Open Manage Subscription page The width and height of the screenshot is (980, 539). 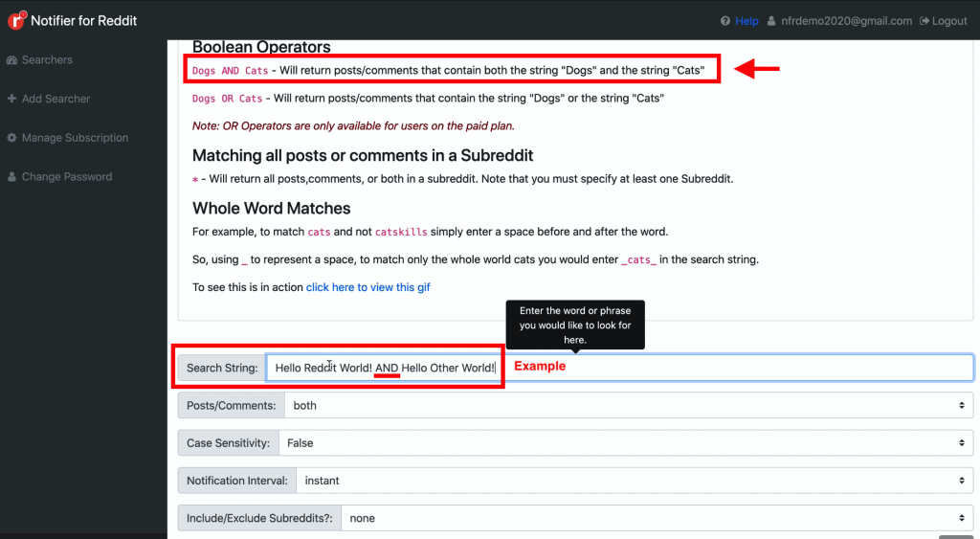point(75,138)
